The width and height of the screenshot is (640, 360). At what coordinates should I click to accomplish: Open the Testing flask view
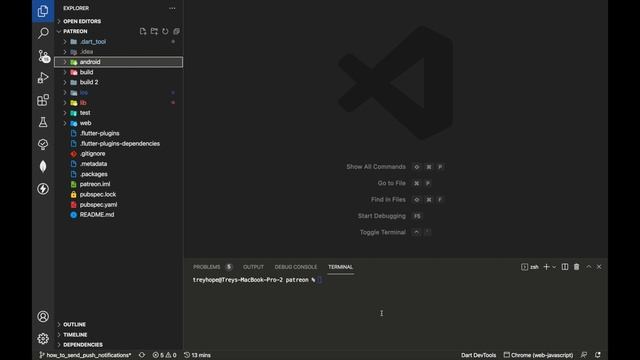coord(43,122)
